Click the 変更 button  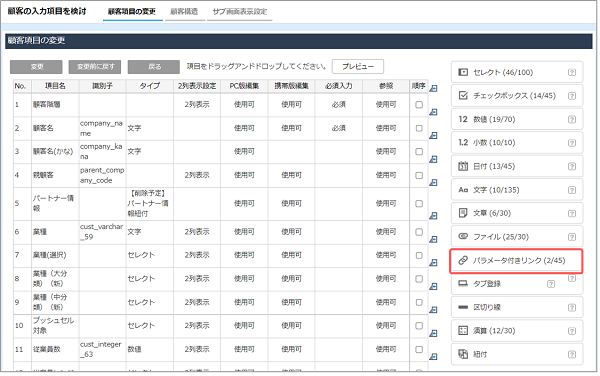[36, 67]
